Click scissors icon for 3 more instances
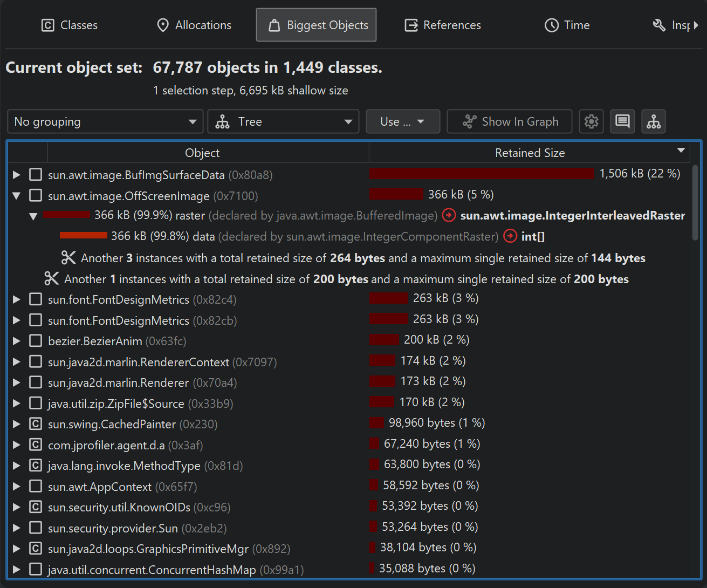The image size is (707, 588). pos(68,258)
